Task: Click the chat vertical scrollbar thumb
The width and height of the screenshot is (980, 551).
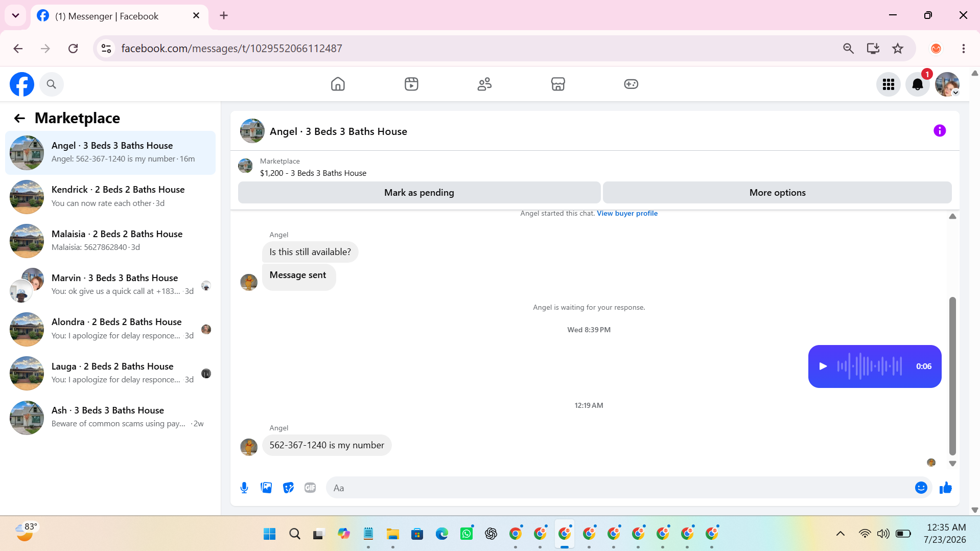Action: pos(952,376)
